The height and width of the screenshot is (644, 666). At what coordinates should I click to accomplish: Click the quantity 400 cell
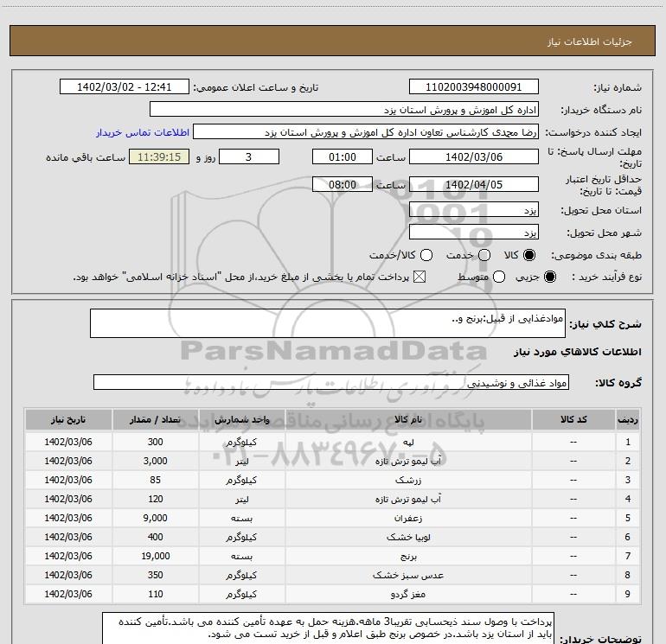pyautogui.click(x=155, y=537)
